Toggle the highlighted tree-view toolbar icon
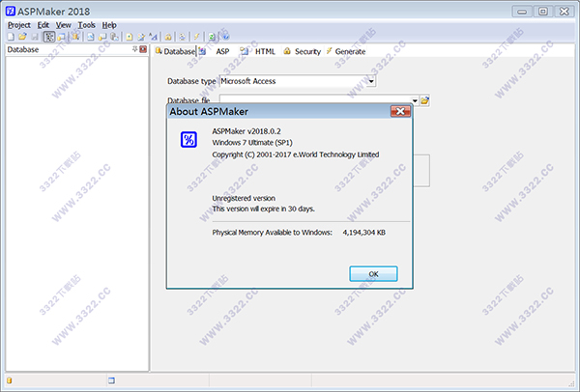 pyautogui.click(x=49, y=37)
